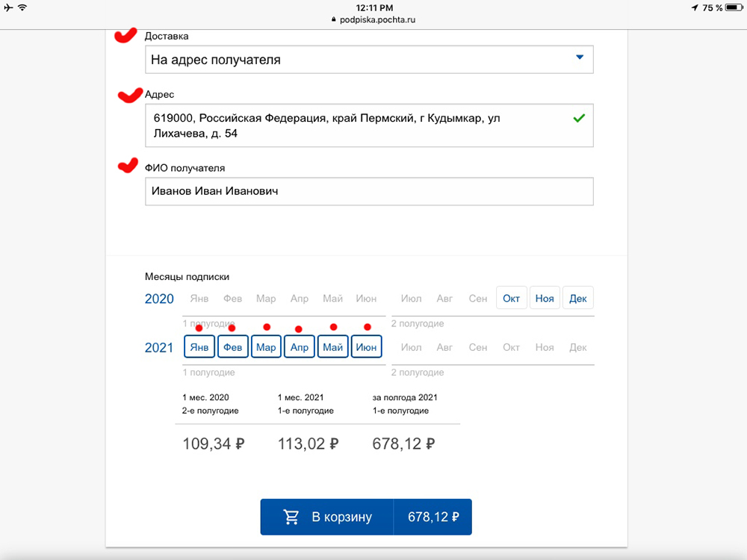Click greyed Дек in the 2021 row
The width and height of the screenshot is (747, 560).
click(x=578, y=347)
